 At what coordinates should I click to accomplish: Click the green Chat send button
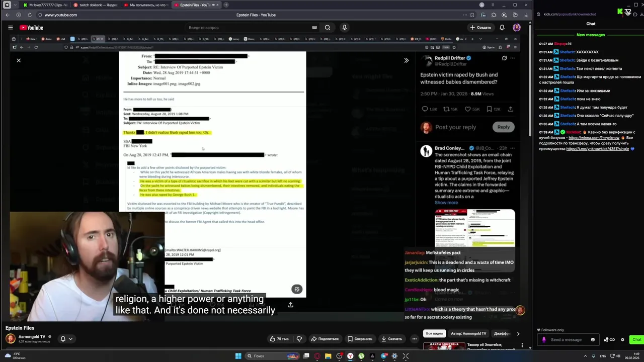637,339
